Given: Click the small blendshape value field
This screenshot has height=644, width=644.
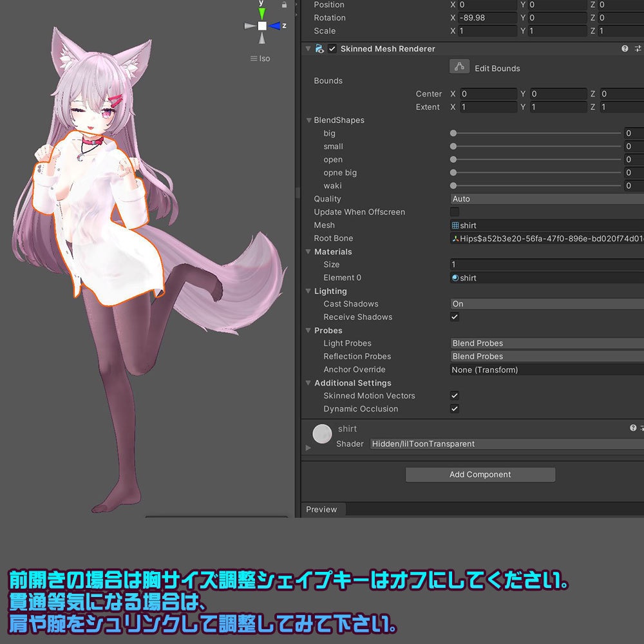Looking at the screenshot, I should (x=634, y=146).
